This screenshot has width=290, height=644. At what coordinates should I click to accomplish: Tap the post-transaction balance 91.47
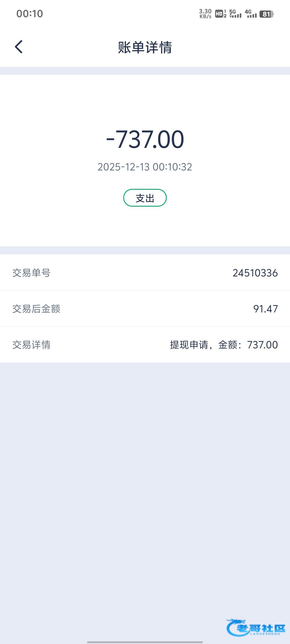pyautogui.click(x=265, y=309)
